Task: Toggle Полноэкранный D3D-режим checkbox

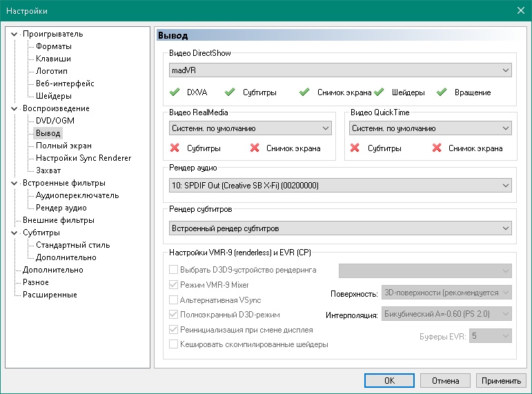Action: [173, 315]
